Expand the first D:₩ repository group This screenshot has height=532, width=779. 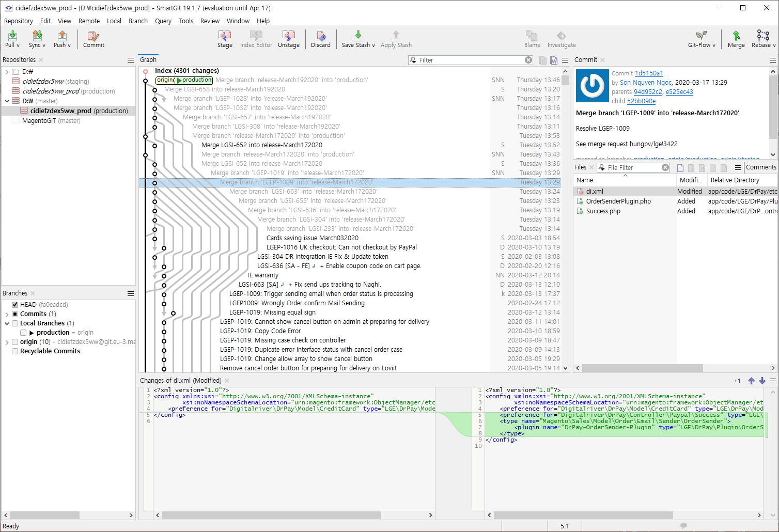[7, 72]
